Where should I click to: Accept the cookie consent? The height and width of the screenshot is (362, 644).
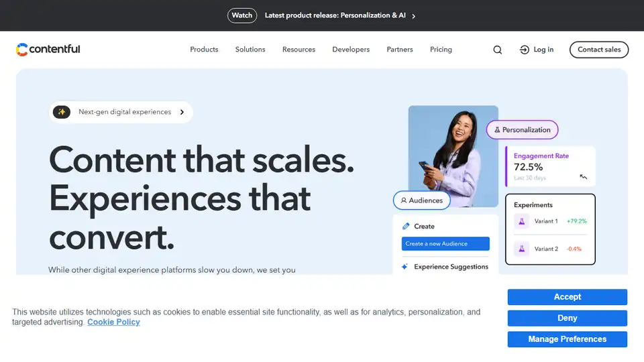pos(567,297)
